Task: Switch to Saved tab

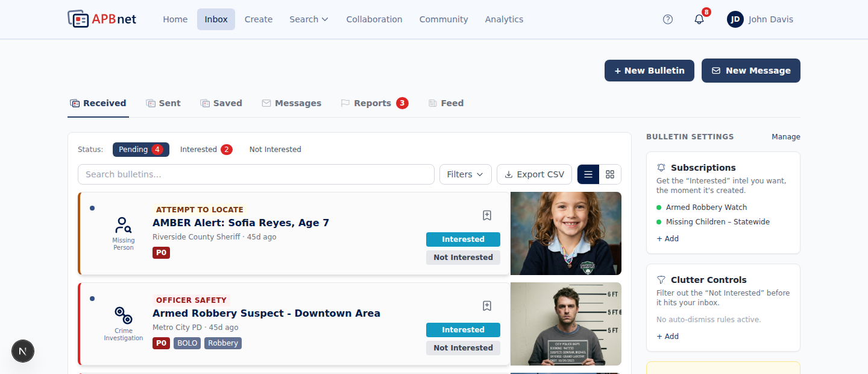Action: 221,103
